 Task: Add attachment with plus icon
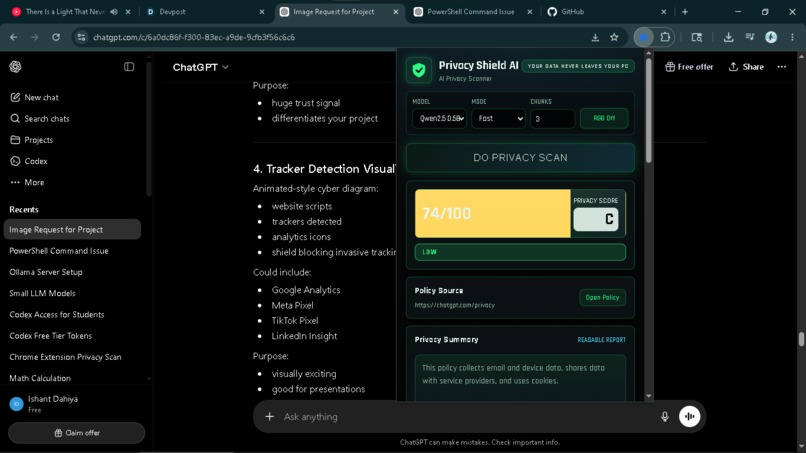point(269,416)
